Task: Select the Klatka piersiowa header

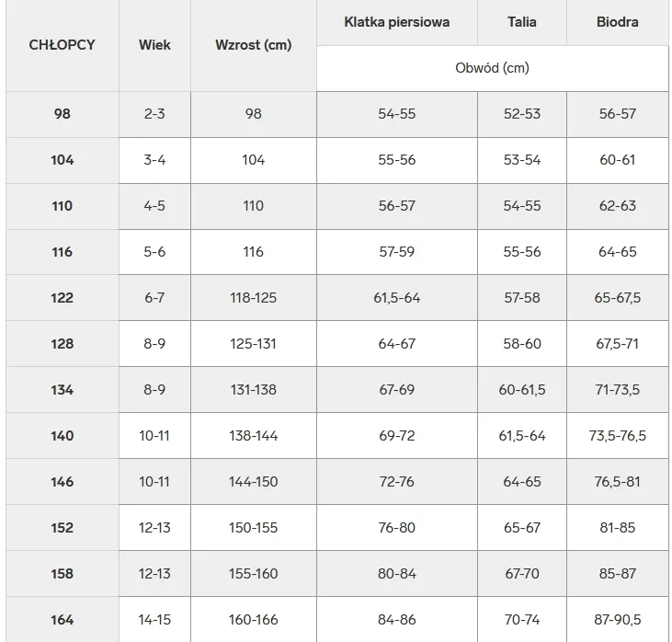Action: click(x=396, y=22)
